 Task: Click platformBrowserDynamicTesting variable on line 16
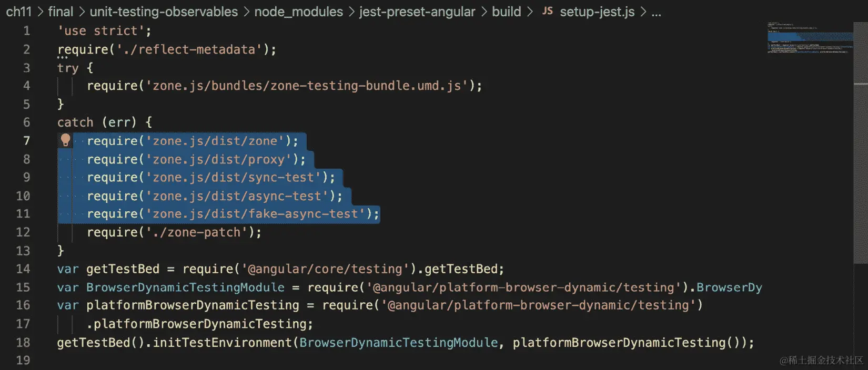pyautogui.click(x=193, y=305)
